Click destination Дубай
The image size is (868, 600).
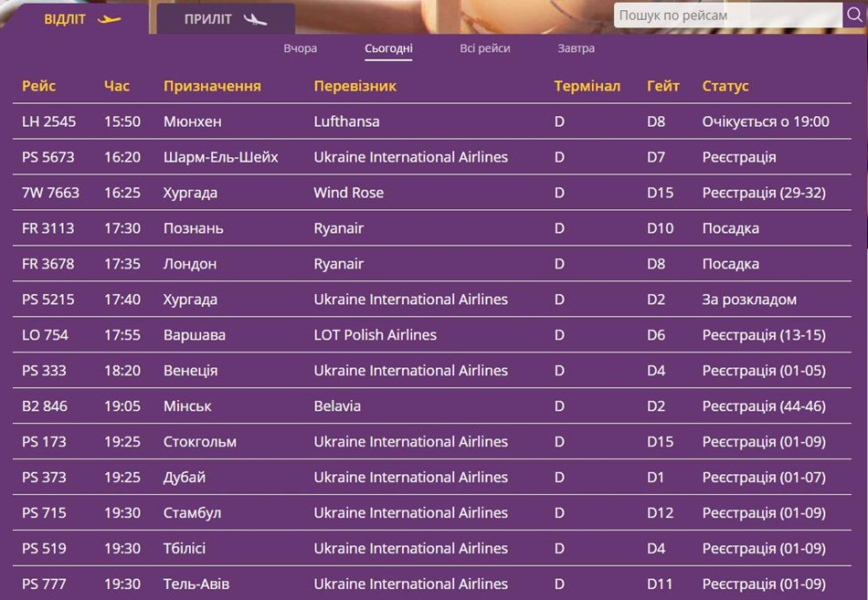[185, 477]
